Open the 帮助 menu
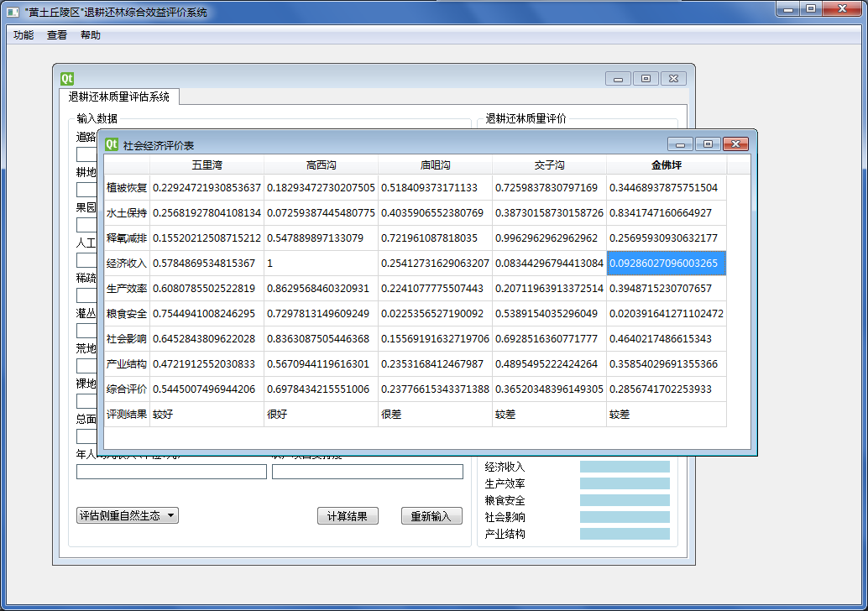Viewport: 868px width, 611px height. click(91, 35)
